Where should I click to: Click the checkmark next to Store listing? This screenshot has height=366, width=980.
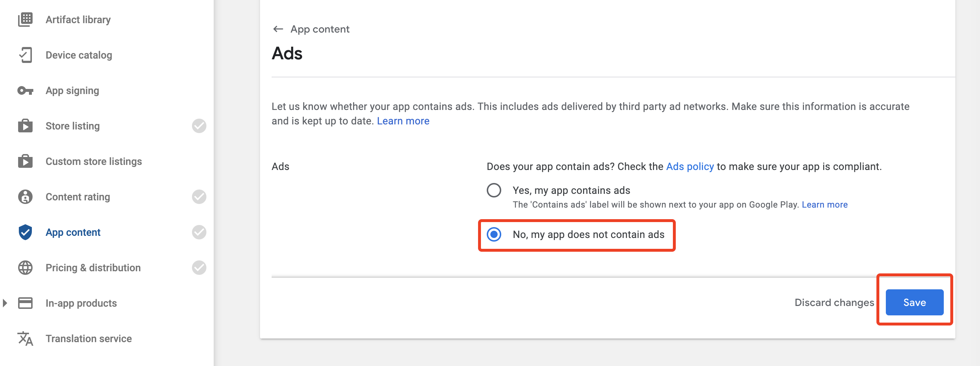coord(199,126)
